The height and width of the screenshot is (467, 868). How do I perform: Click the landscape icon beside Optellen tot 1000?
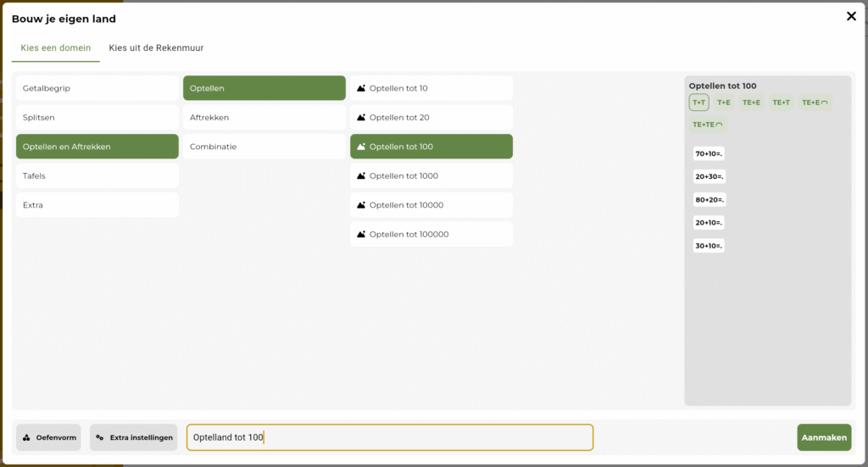pyautogui.click(x=361, y=176)
